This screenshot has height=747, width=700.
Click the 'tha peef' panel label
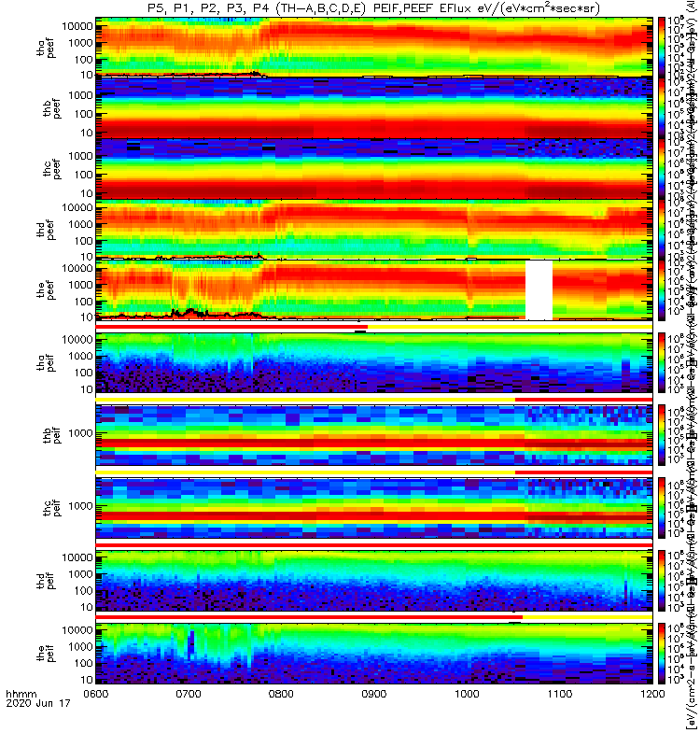click(x=46, y=48)
